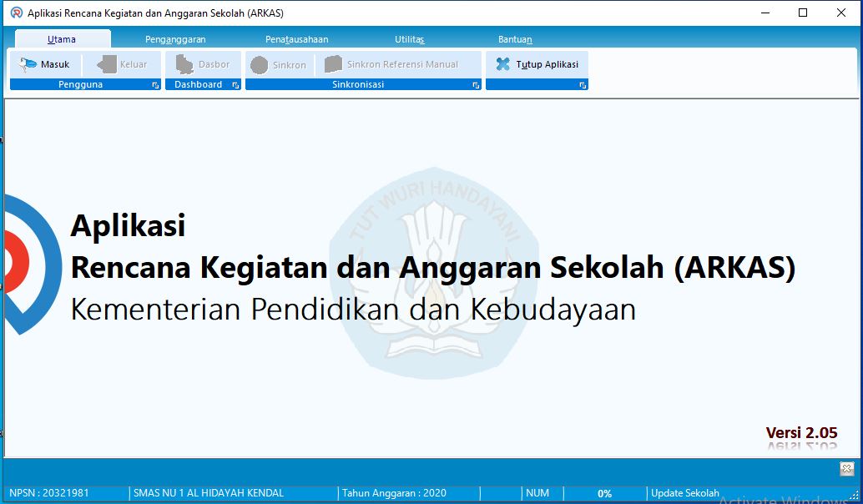863x504 pixels.
Task: Expand the Dashboard group launcher arrow
Action: [x=235, y=85]
